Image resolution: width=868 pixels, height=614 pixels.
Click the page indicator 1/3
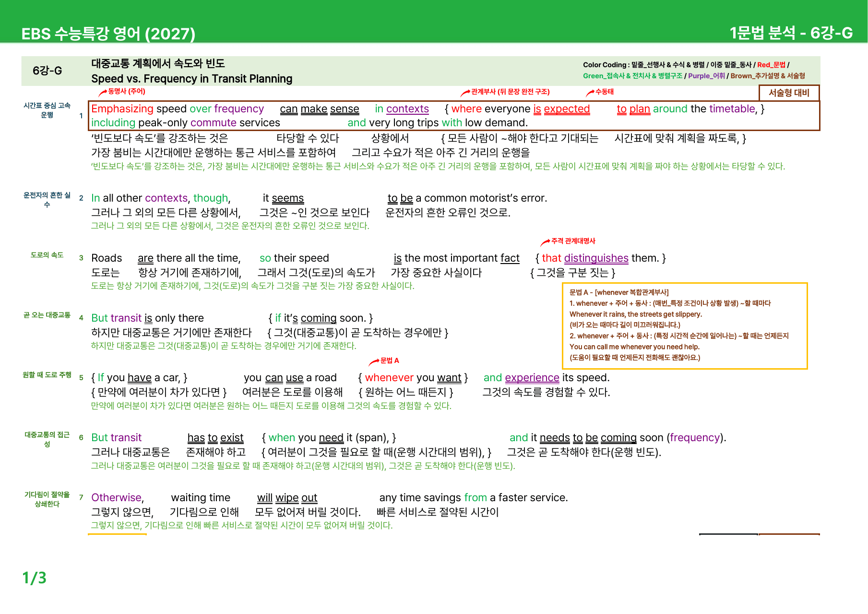(35, 578)
